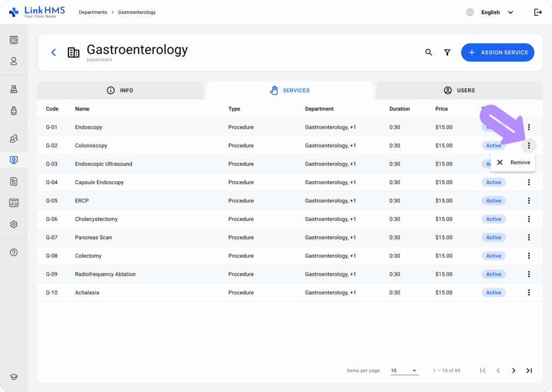Toggle the Active status badge for ERCP
The image size is (552, 392).
[x=493, y=200]
